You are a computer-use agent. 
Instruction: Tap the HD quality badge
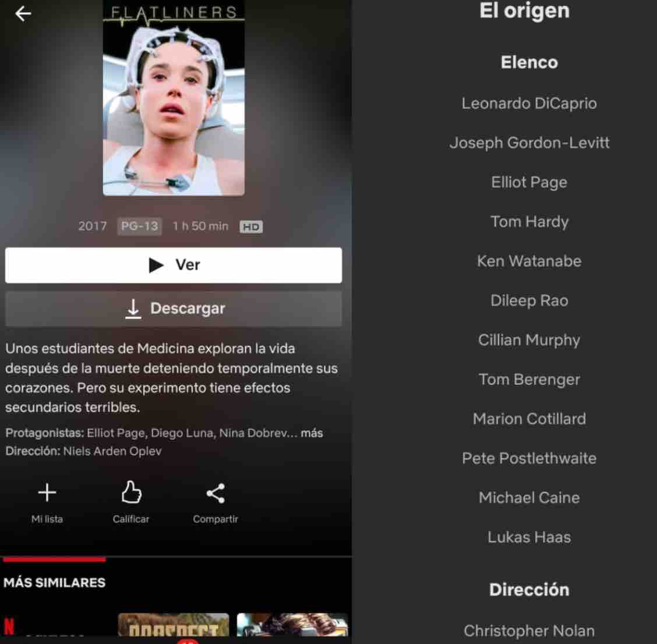251,227
